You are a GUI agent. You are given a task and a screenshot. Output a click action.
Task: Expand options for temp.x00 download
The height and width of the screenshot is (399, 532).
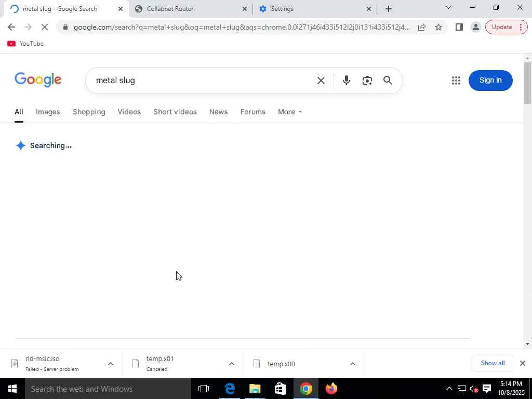coord(353,364)
